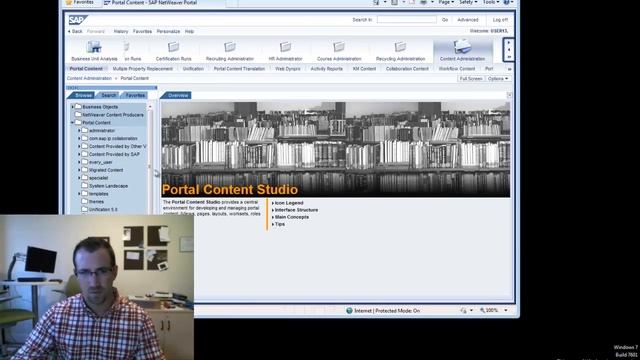Switch to the Search tab in navigation panel
Screen dimensions: 640x360
point(109,95)
